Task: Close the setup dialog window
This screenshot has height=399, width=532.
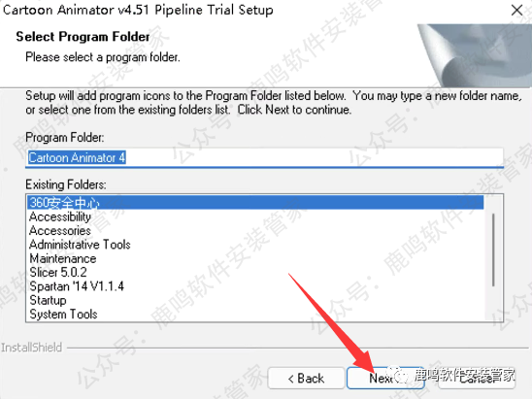Action: [x=516, y=10]
